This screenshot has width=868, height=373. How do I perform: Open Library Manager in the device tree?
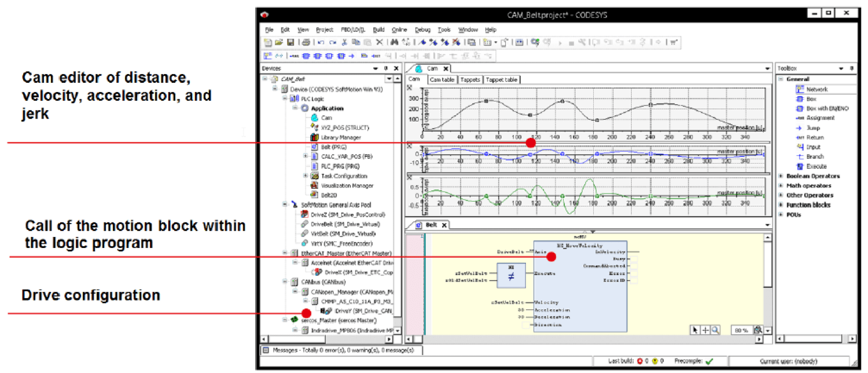(x=340, y=137)
